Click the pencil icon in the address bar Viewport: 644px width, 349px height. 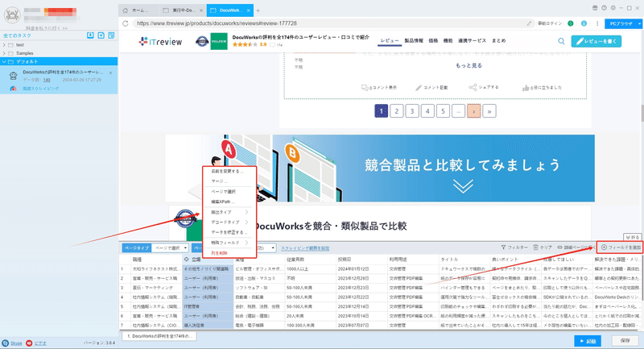tap(529, 23)
